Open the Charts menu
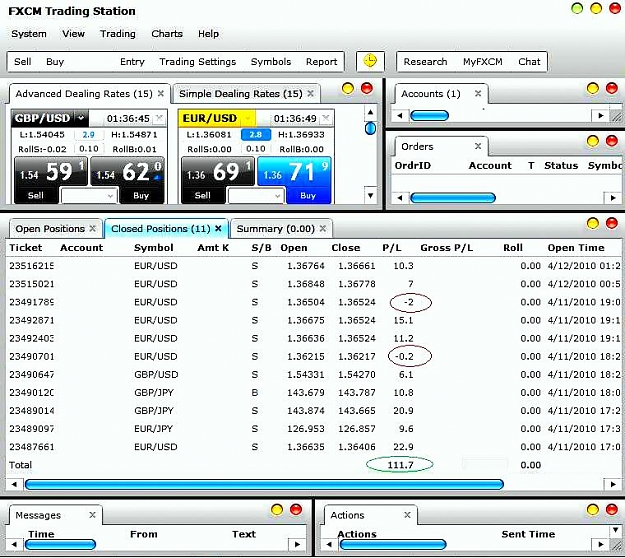Screen dimensions: 625x558 pyautogui.click(x=167, y=34)
